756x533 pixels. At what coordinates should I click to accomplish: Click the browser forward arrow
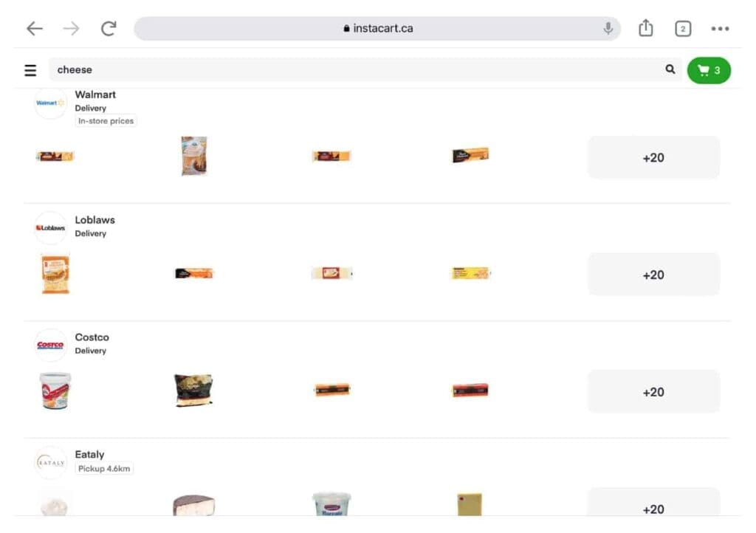[x=71, y=29]
